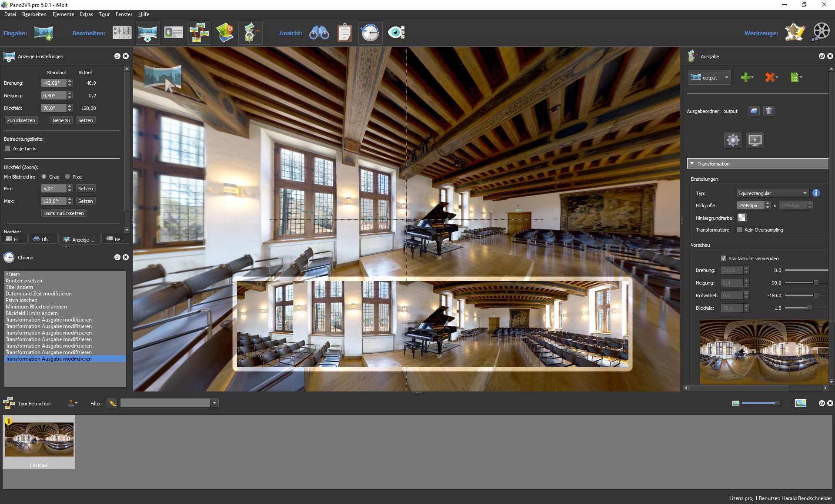Open the film reel animation tool
Viewport: 835px width, 504px height.
point(821,32)
